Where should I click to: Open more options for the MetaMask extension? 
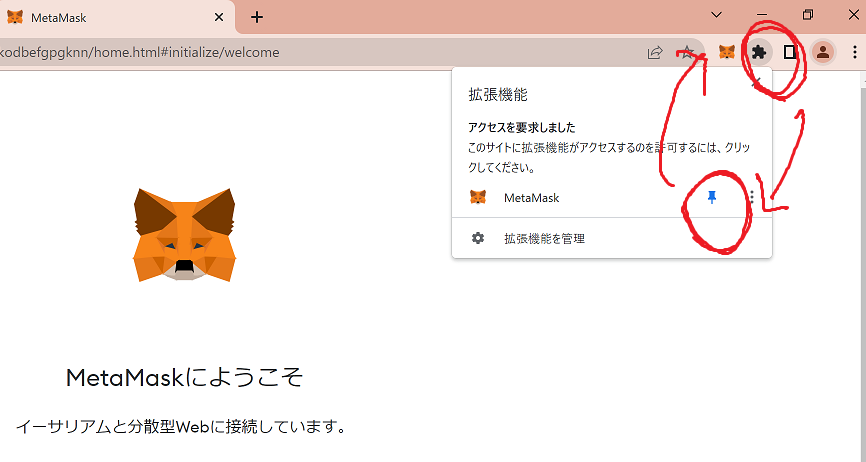752,197
